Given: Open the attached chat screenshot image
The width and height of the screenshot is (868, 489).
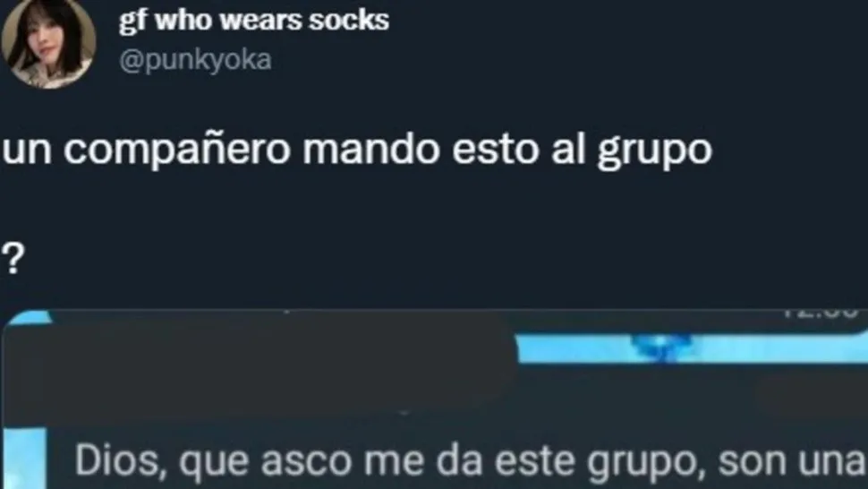Looking at the screenshot, I should [x=434, y=399].
